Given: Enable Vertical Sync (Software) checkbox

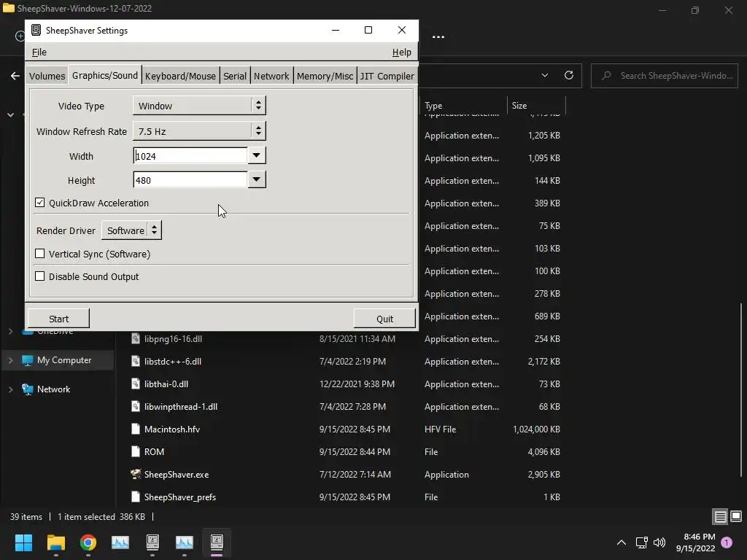Looking at the screenshot, I should (x=40, y=254).
